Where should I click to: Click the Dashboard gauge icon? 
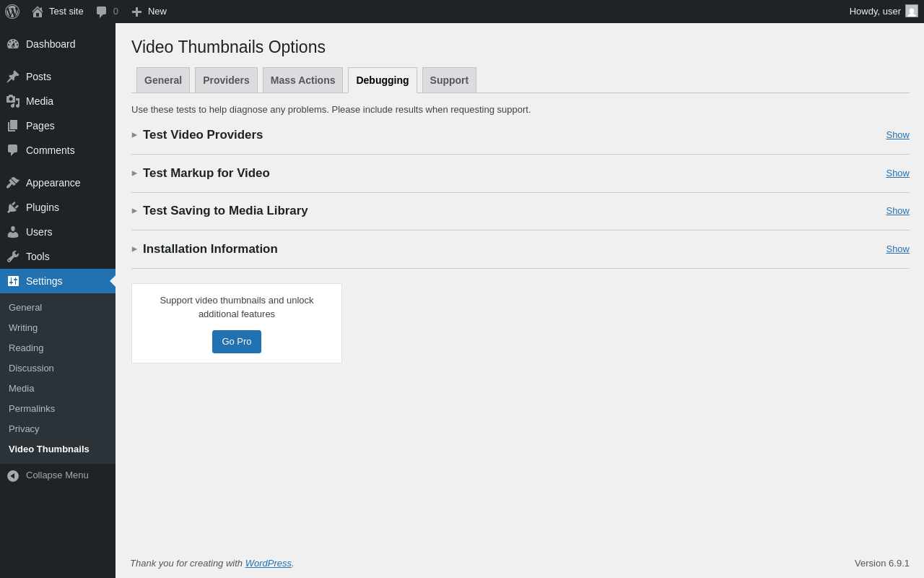click(x=13, y=44)
